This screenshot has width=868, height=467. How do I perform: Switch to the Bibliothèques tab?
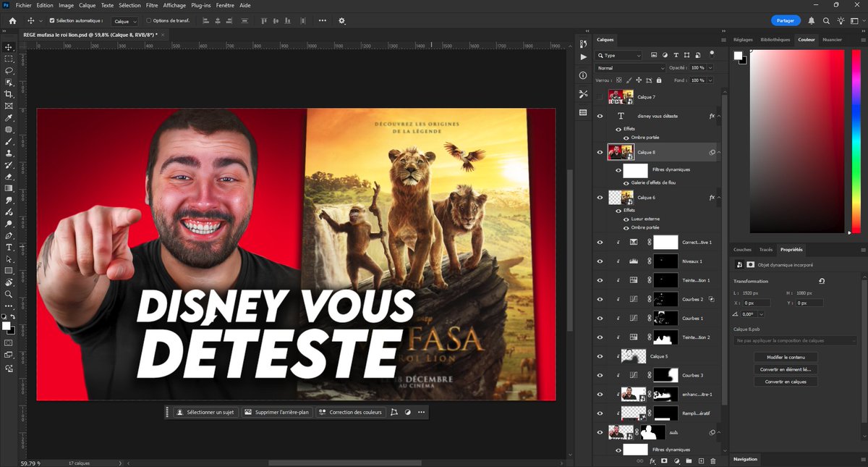(x=775, y=40)
